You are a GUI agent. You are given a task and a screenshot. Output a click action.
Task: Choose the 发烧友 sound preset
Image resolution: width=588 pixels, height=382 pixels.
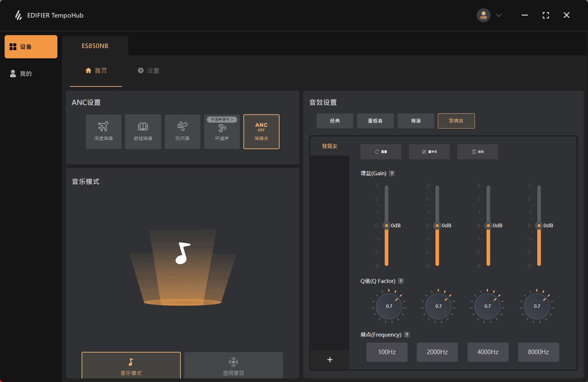456,121
